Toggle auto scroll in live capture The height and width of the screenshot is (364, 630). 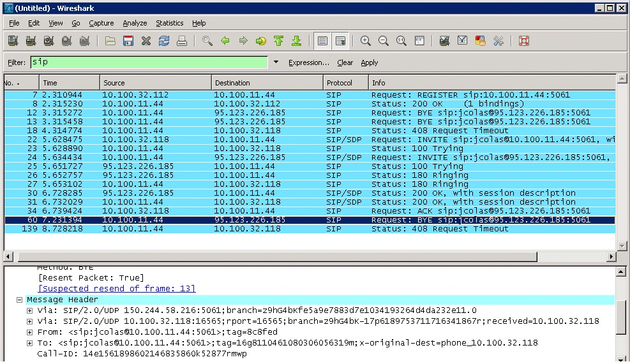pos(340,41)
